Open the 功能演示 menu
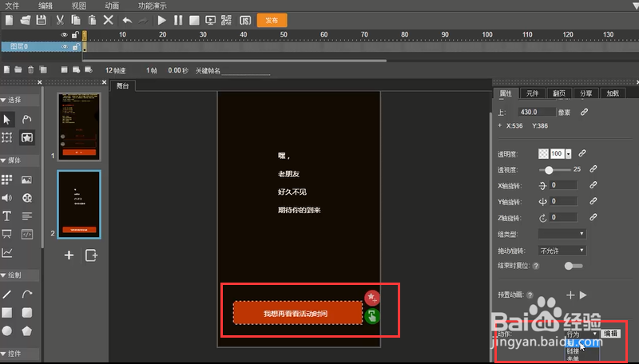This screenshot has height=364, width=639. pyautogui.click(x=153, y=6)
